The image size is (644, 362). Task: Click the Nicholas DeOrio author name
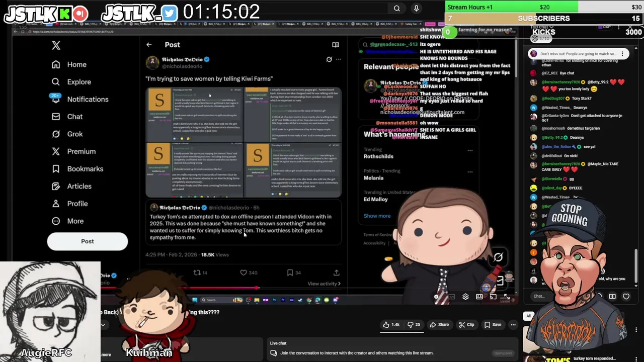(x=182, y=59)
